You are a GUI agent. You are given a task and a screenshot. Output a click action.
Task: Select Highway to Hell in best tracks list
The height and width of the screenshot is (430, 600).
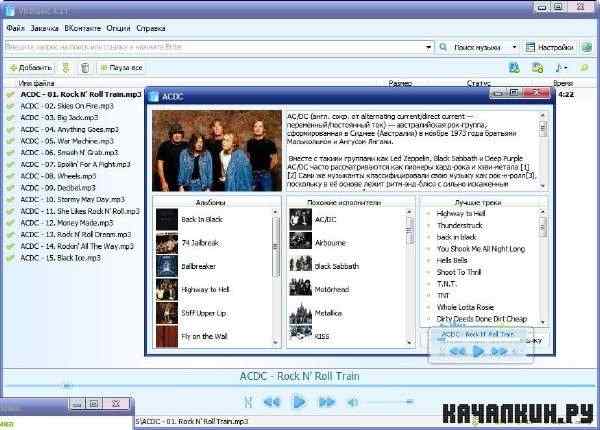click(461, 213)
